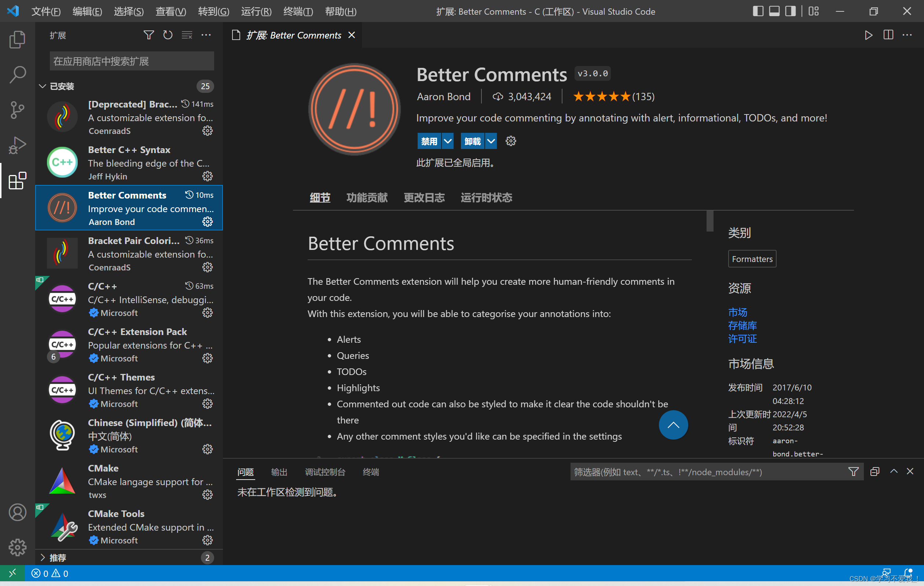Toggle the secondary side bar layout button
The height and width of the screenshot is (586, 924).
791,11
